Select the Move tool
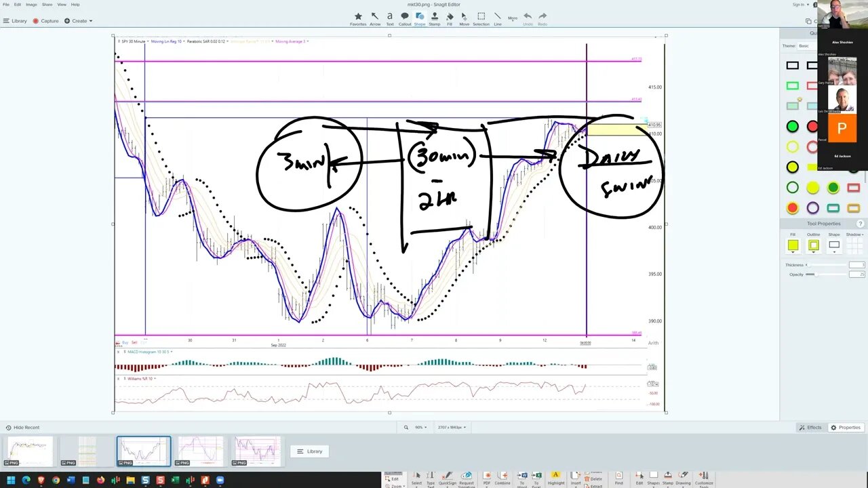The width and height of the screenshot is (868, 488). coord(465,19)
